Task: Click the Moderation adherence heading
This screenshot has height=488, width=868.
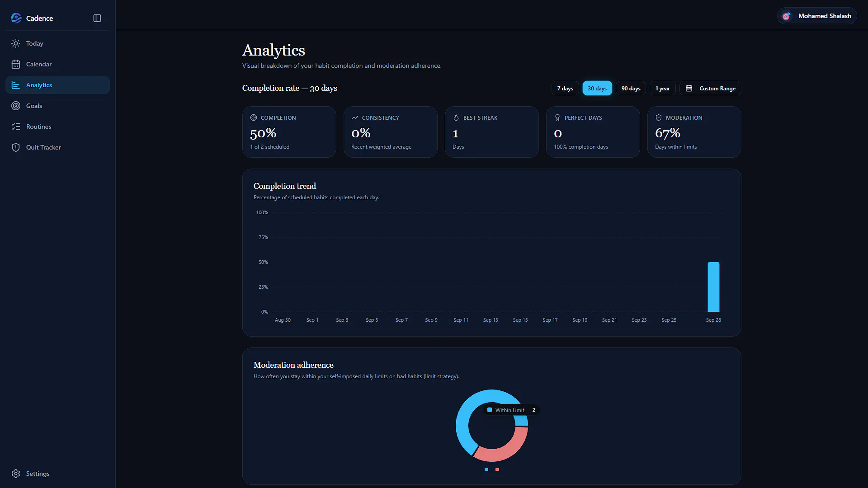Action: [293, 365]
